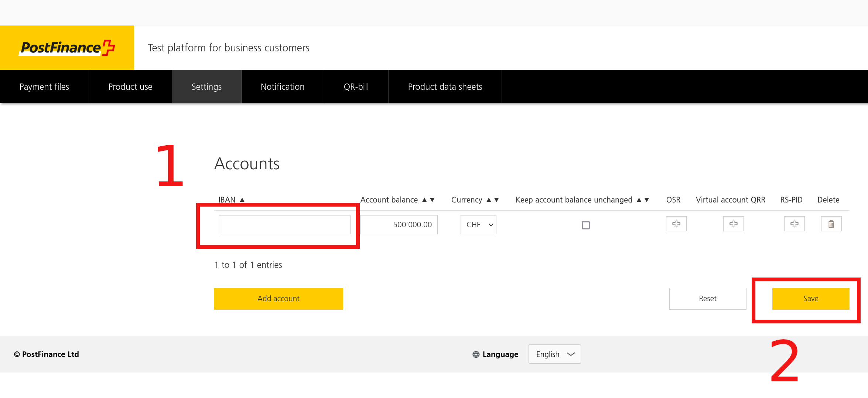Screen dimensions: 868x398
Task: Open the Product use menu
Action: click(130, 86)
